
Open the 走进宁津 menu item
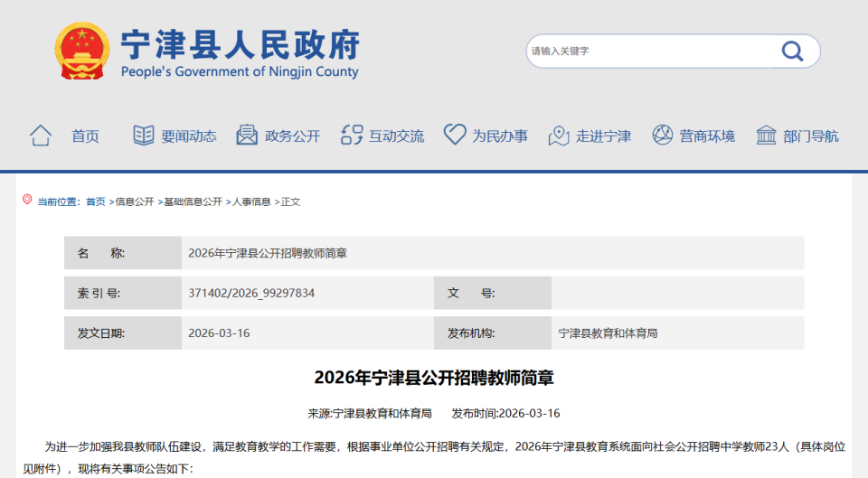(x=603, y=136)
